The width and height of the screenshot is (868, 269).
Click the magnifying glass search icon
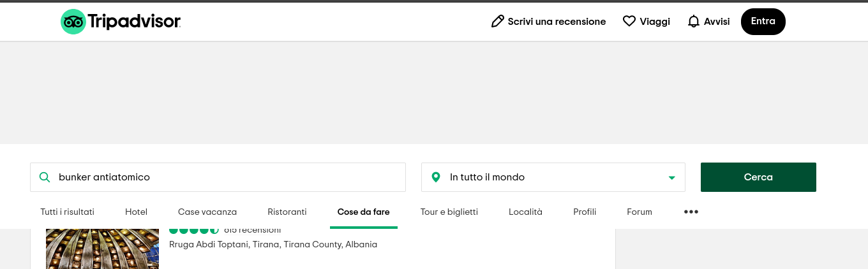45,177
